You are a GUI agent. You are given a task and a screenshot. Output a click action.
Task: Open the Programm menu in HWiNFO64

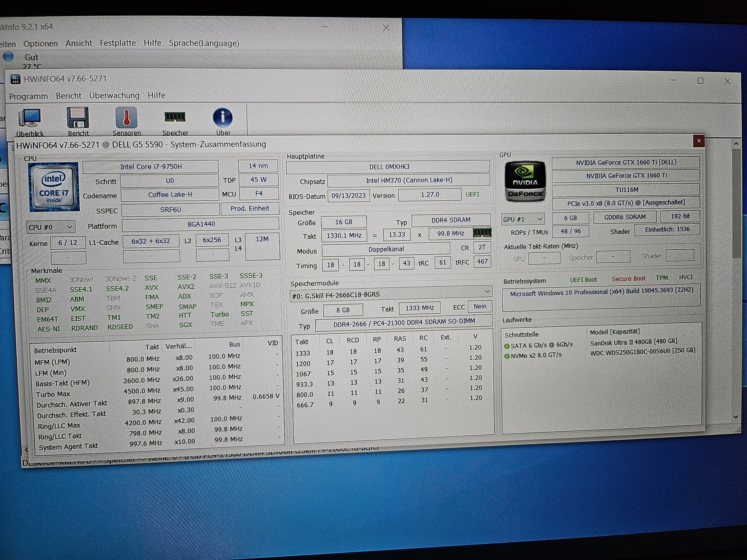coord(28,96)
